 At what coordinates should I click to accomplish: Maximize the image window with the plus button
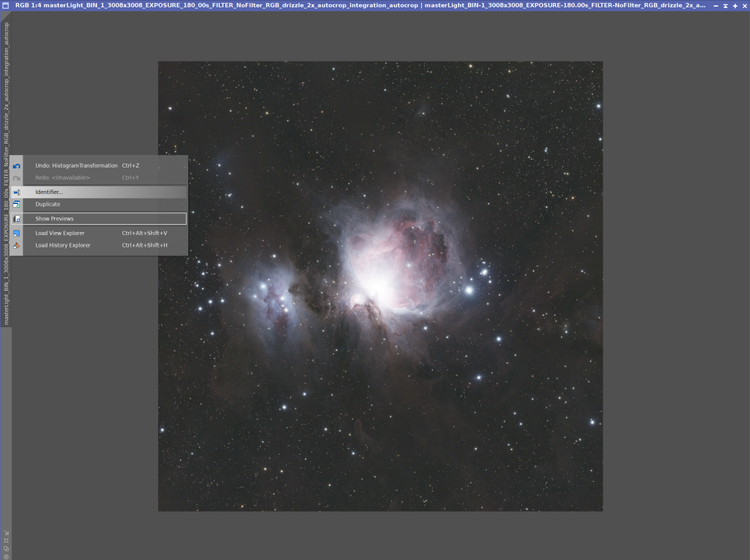(735, 5)
